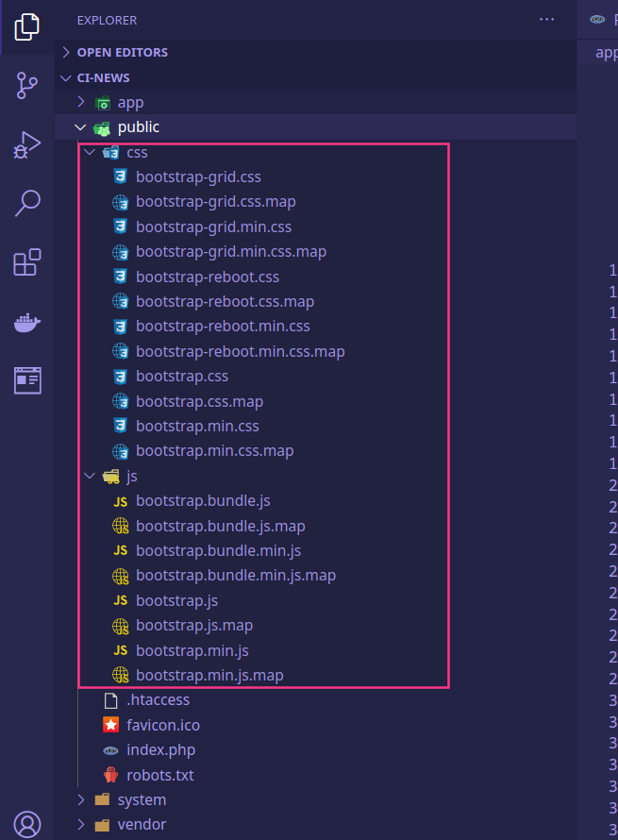Image resolution: width=618 pixels, height=840 pixels.
Task: Select the PHP file tab icon in editor
Action: point(597,19)
